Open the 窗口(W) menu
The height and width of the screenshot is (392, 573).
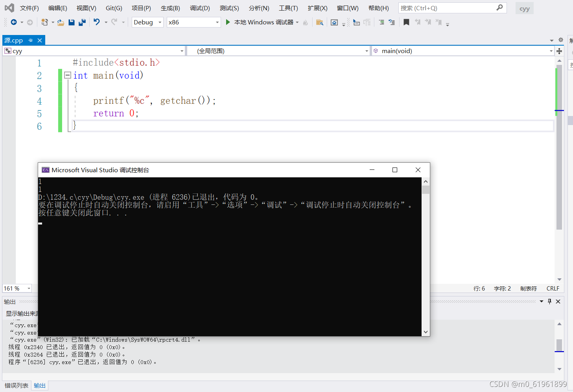click(348, 8)
